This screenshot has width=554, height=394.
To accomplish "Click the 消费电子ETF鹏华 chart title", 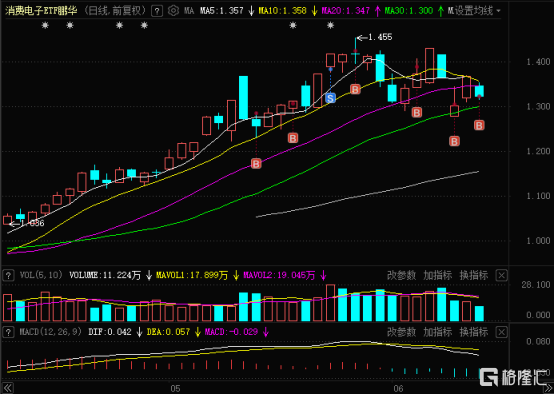I will point(41,11).
